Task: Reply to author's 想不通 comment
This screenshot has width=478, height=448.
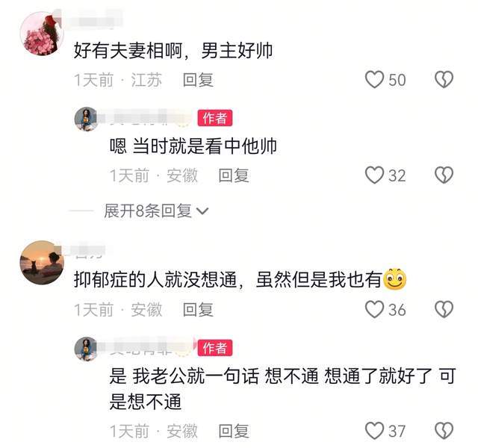Action: pos(234,431)
